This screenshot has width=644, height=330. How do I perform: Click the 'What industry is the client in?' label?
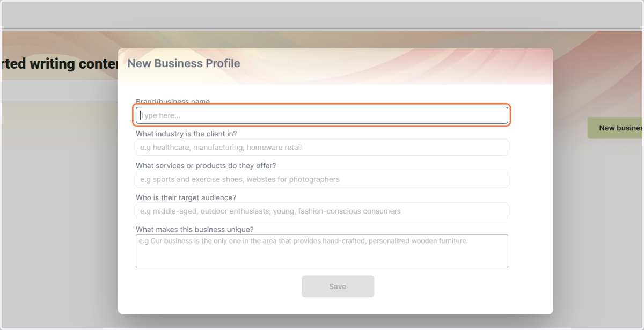186,134
